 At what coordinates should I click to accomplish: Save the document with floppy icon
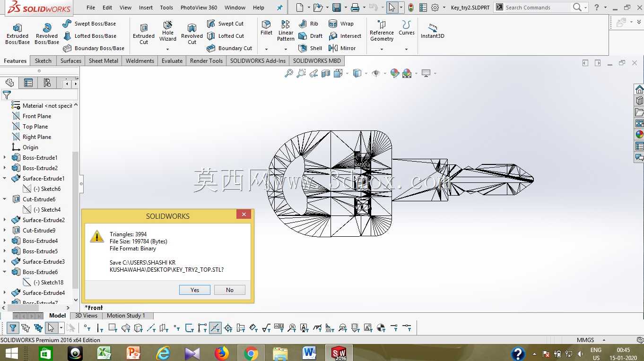pyautogui.click(x=337, y=8)
